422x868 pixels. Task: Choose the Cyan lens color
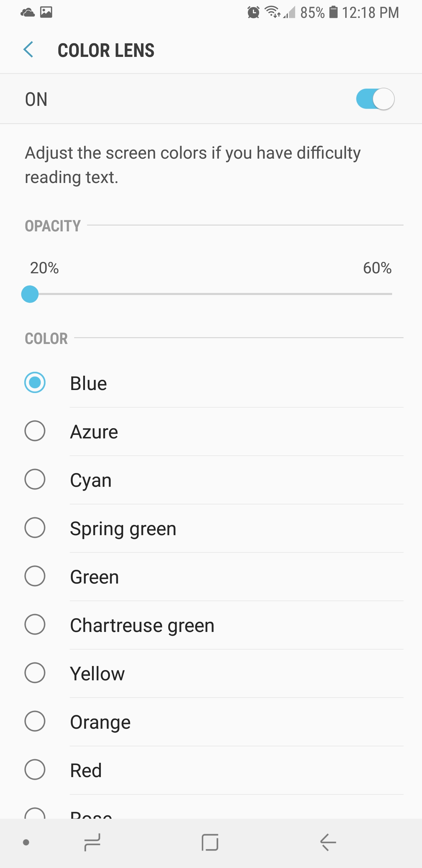(35, 479)
